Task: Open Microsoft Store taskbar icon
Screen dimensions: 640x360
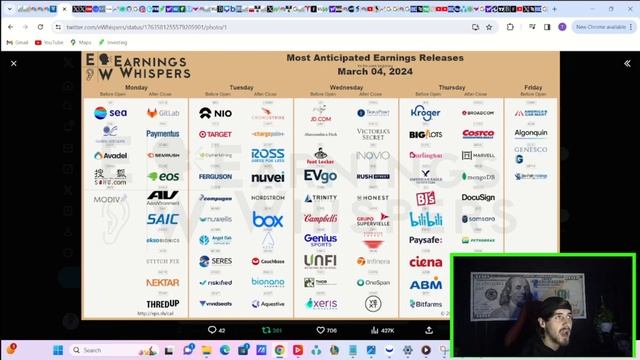Action: (x=243, y=350)
